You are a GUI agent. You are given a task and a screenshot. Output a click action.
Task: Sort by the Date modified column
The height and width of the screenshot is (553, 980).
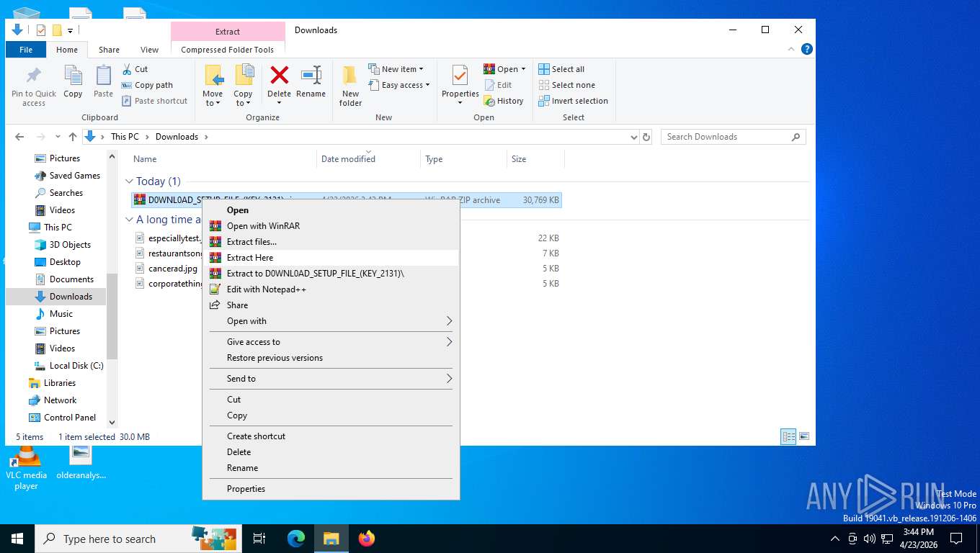[368, 159]
